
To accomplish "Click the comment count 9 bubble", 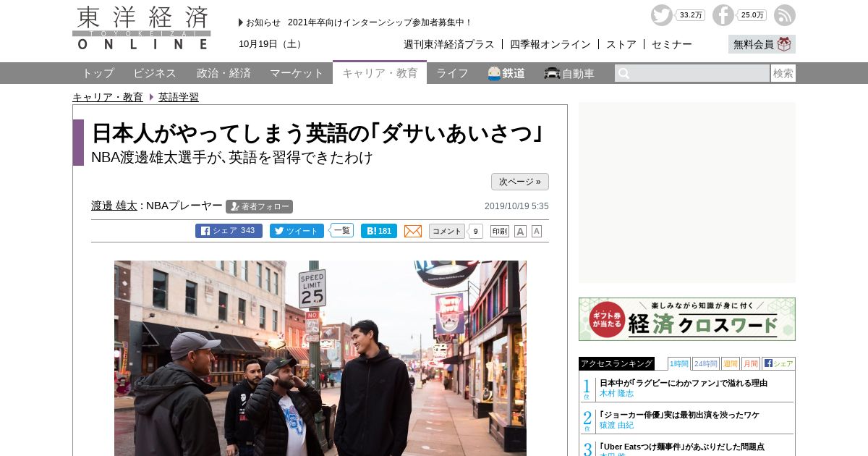I will (475, 232).
